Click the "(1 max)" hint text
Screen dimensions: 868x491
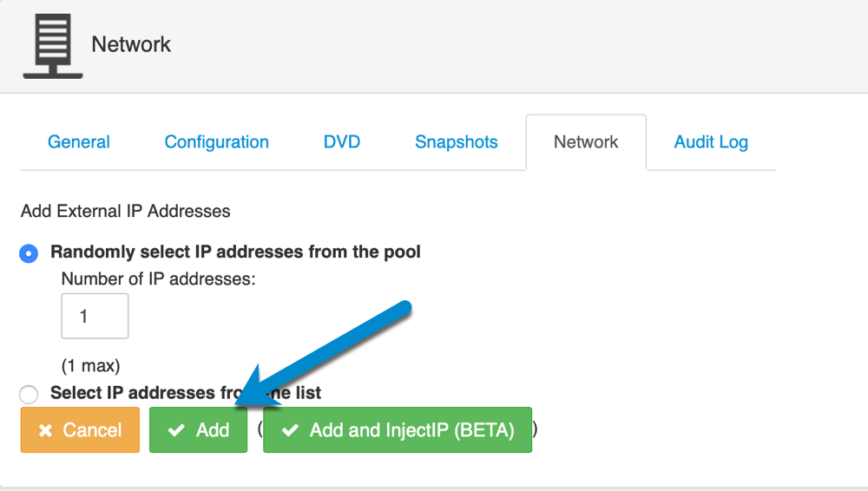(90, 365)
